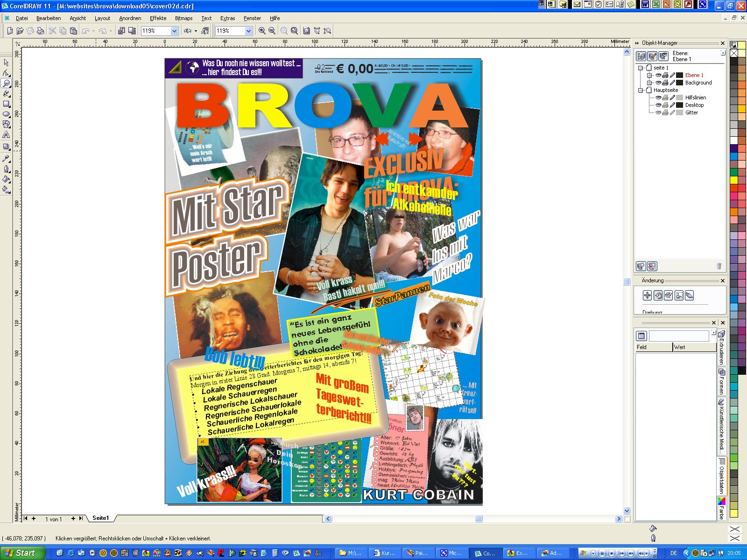
Task: Open the Extrudieren docker tab
Action: (x=721, y=347)
